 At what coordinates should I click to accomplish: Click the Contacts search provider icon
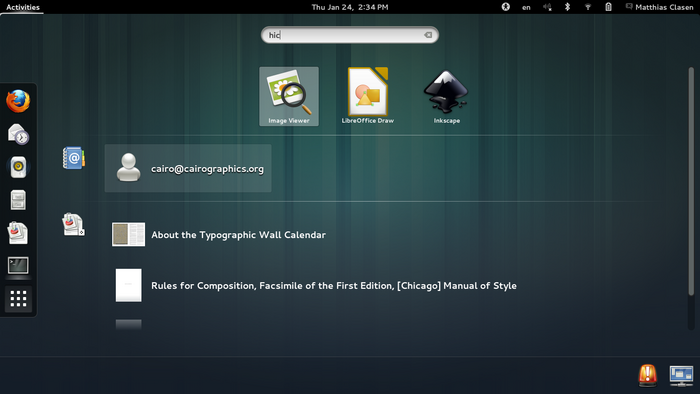(x=74, y=158)
